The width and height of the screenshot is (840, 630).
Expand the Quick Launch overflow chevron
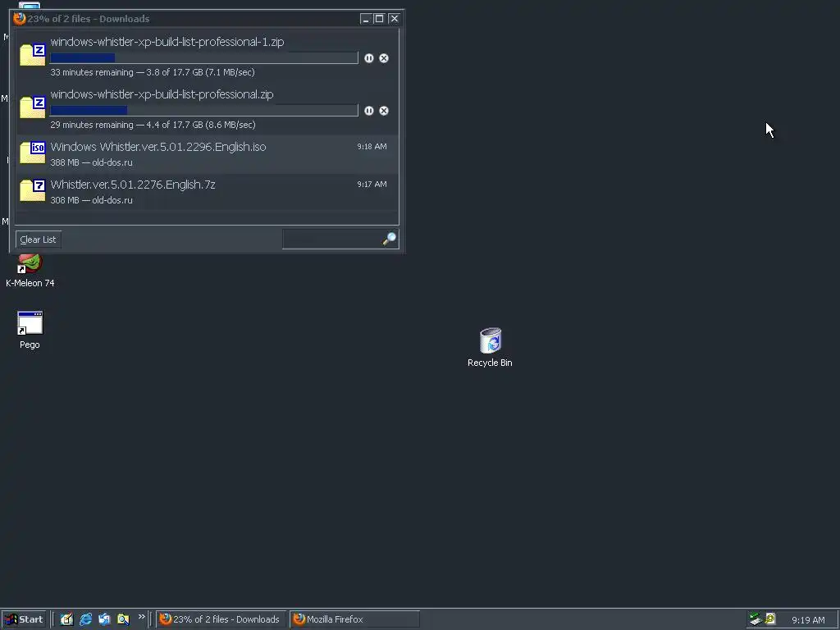(x=141, y=617)
